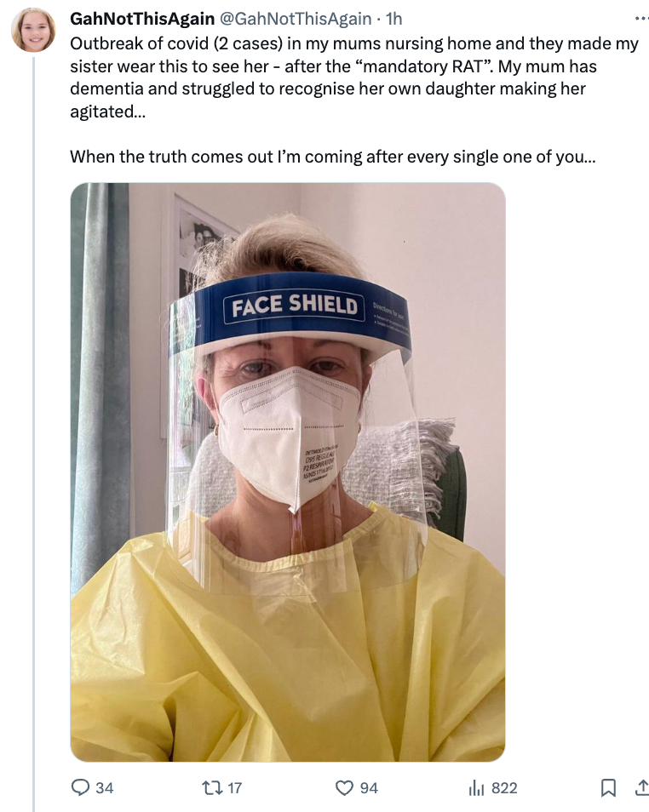Open the reply comment icon
The height and width of the screenshot is (812, 649).
point(80,787)
